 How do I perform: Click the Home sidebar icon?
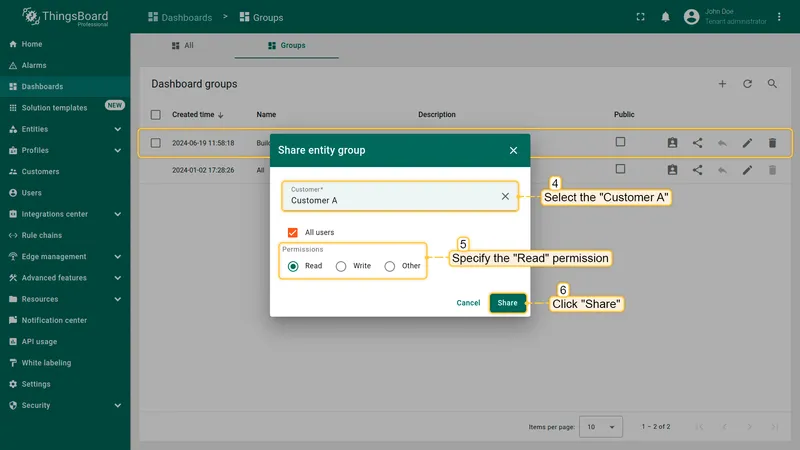click(13, 44)
